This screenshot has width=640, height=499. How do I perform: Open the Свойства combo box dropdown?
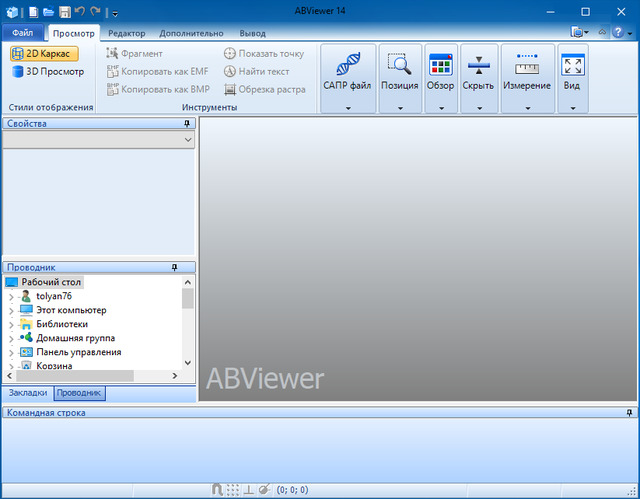(188, 141)
